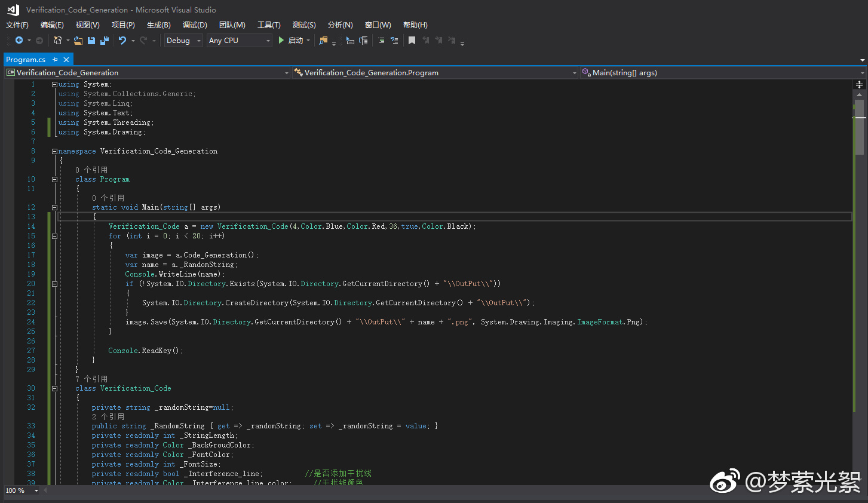This screenshot has width=868, height=503.
Task: Open the 调试(D) menu
Action: (195, 25)
